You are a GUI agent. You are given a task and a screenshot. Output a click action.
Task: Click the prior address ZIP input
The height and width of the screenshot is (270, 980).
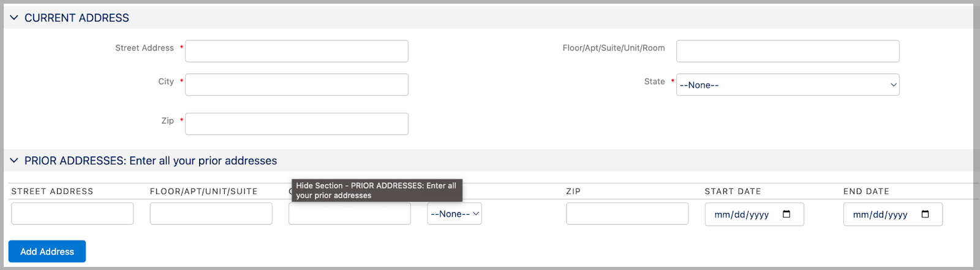pyautogui.click(x=627, y=214)
